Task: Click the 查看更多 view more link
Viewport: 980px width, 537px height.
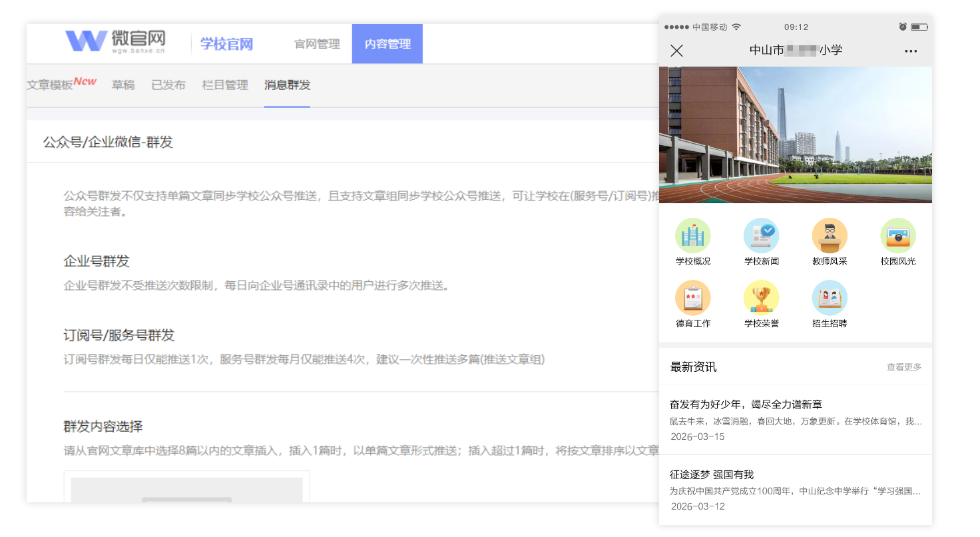Action: [903, 367]
